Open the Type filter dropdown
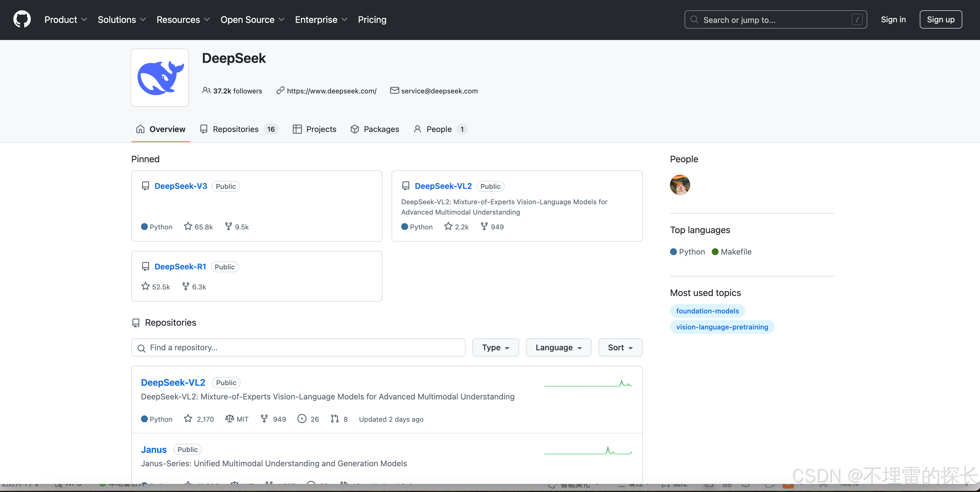 (x=495, y=347)
